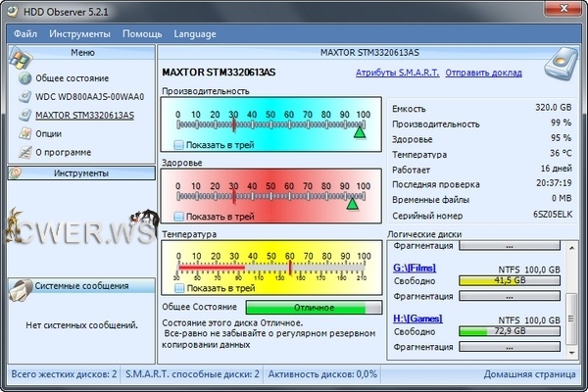Image resolution: width=588 pixels, height=392 pixels.
Task: Click the О программе document icon
Action: click(24, 153)
